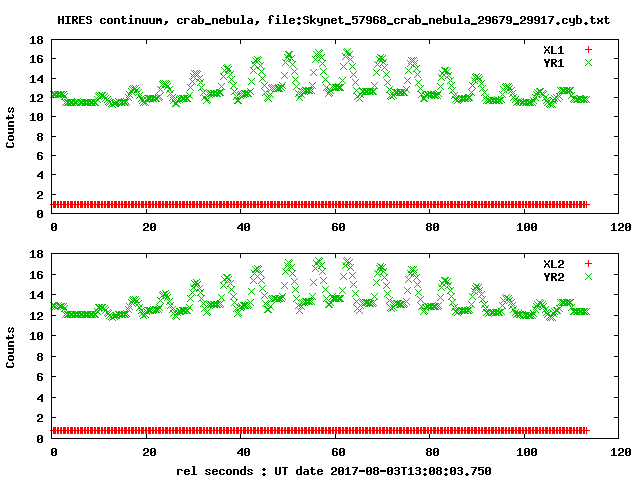Click the plot title containing the file name Skynet_57968_crab_nebula
This screenshot has width=640, height=480.
333,20
